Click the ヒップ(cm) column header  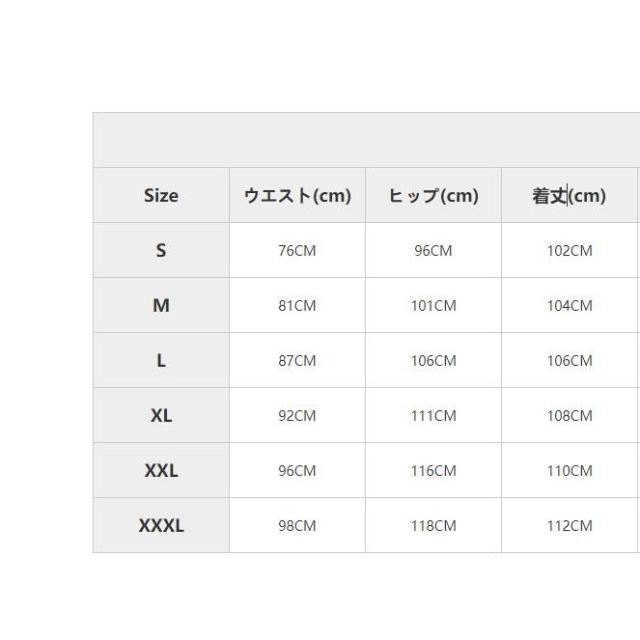pos(433,196)
